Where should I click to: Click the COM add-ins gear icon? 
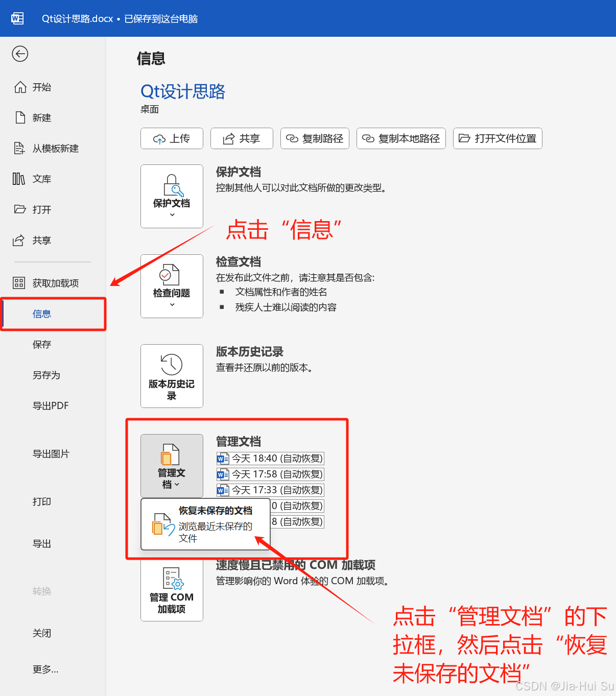pyautogui.click(x=173, y=579)
